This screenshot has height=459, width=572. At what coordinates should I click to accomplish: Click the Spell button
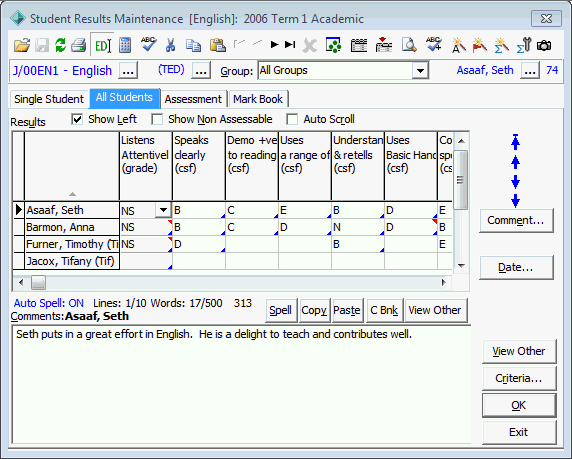[281, 310]
